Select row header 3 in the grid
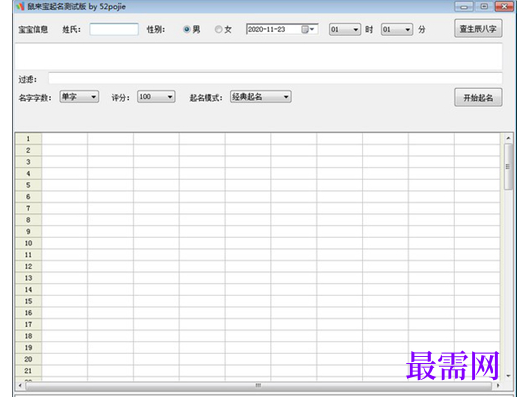 tap(28, 162)
